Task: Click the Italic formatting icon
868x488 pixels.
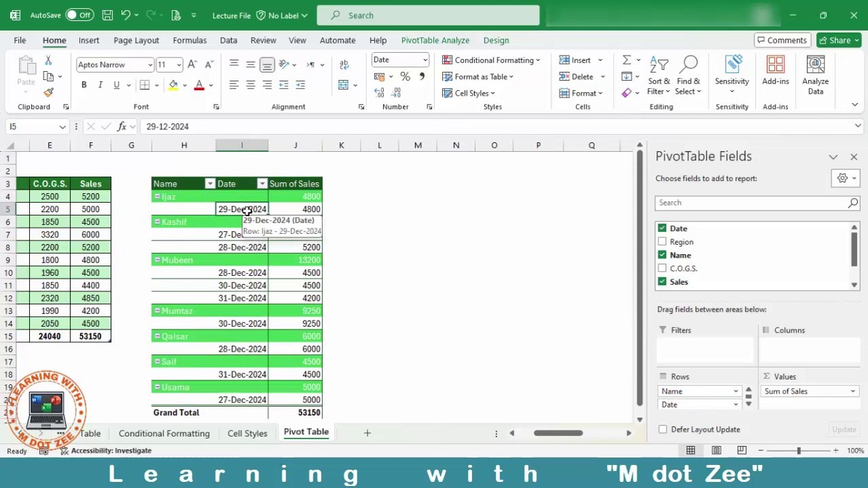Action: tap(100, 85)
